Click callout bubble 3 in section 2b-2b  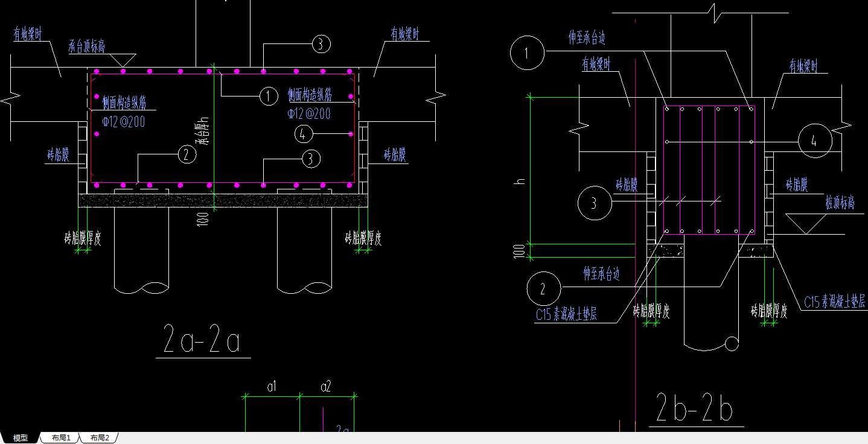coord(595,203)
